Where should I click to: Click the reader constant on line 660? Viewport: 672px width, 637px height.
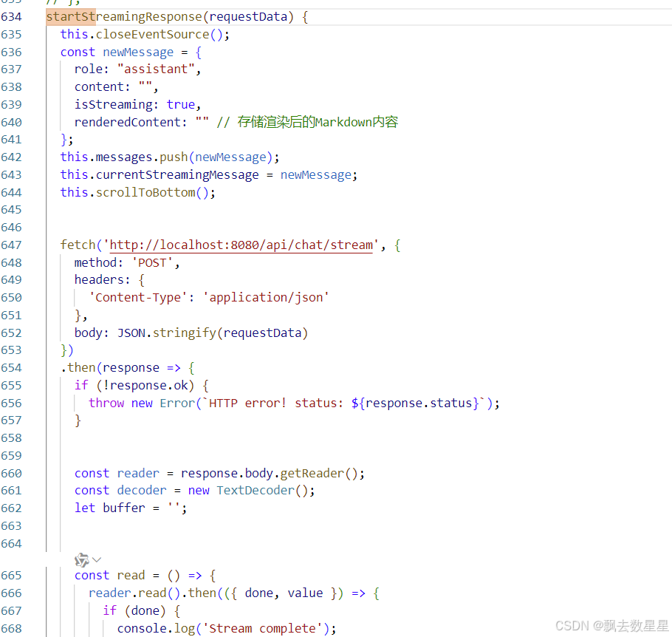(138, 473)
